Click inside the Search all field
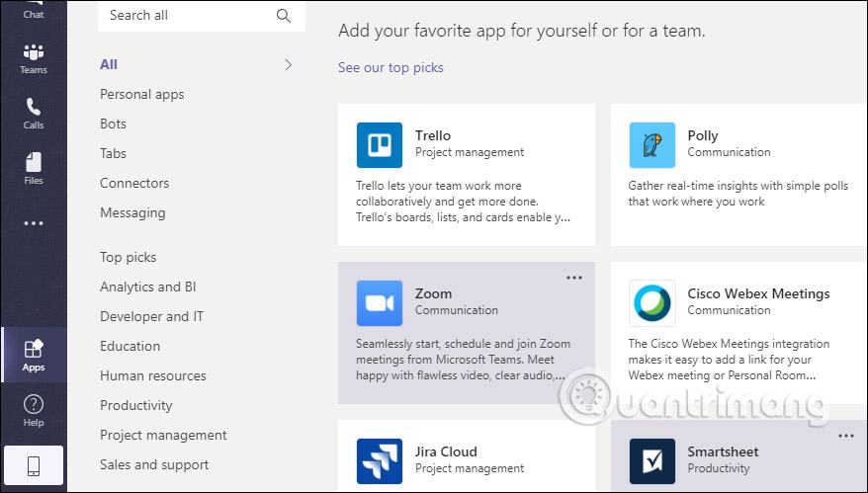This screenshot has width=868, height=493. pos(202,16)
